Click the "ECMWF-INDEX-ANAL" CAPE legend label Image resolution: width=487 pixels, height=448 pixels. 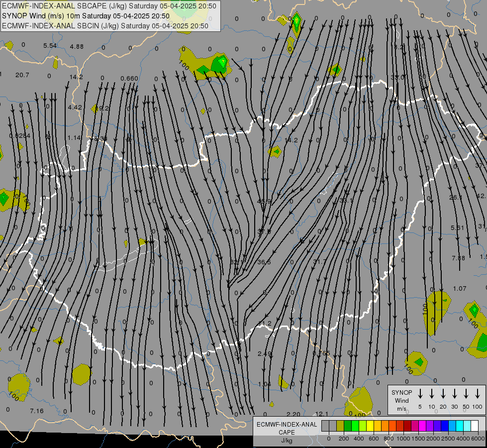pos(287,425)
